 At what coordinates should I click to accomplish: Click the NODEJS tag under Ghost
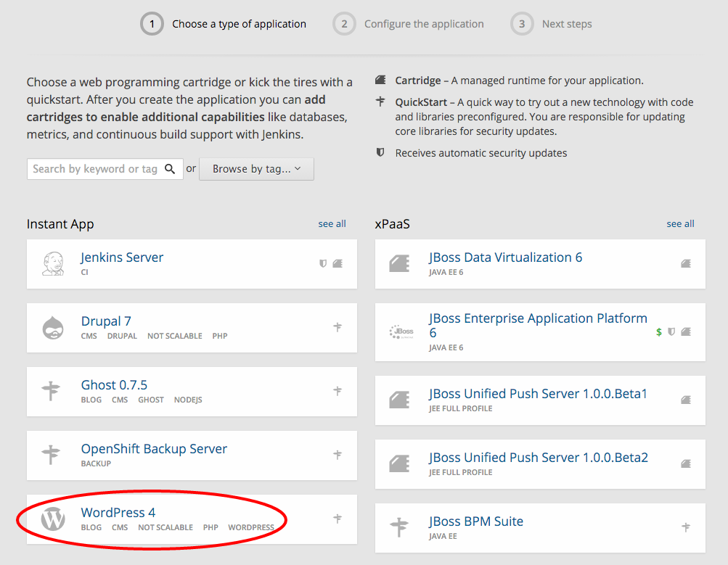tap(188, 400)
